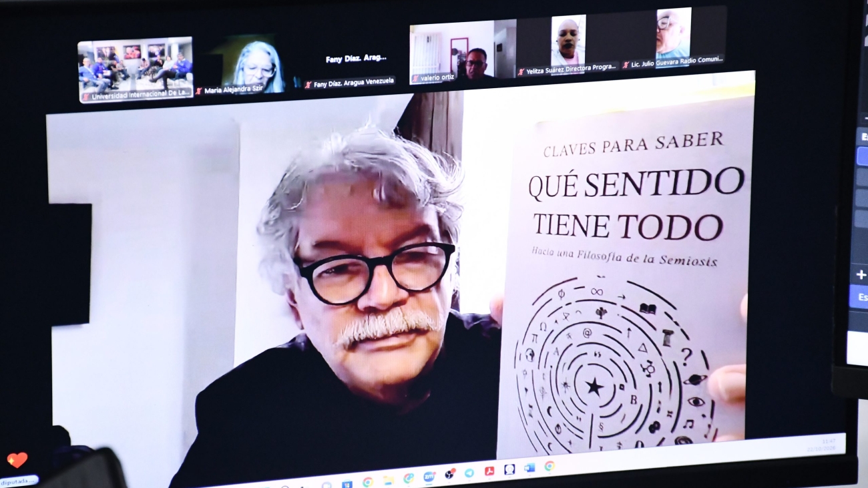Click the muted mic icon on Yelitza Suárez
The image size is (868, 488).
click(x=521, y=71)
